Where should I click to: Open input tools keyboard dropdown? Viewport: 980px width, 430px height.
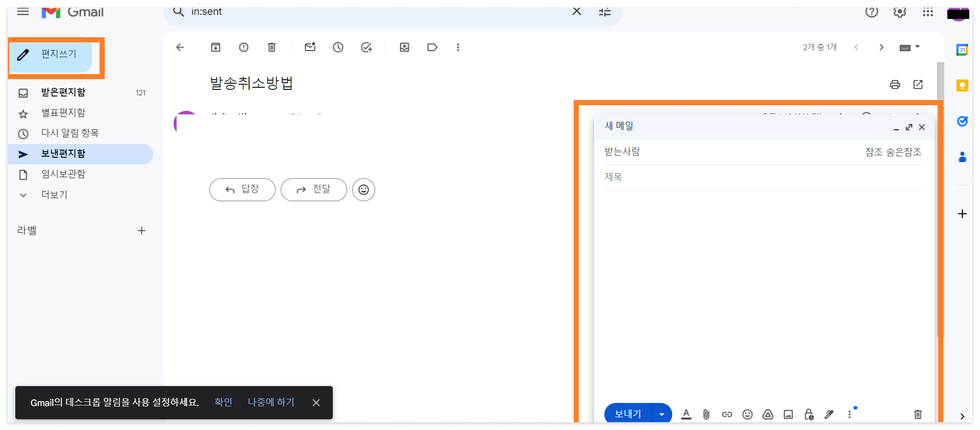click(x=910, y=47)
